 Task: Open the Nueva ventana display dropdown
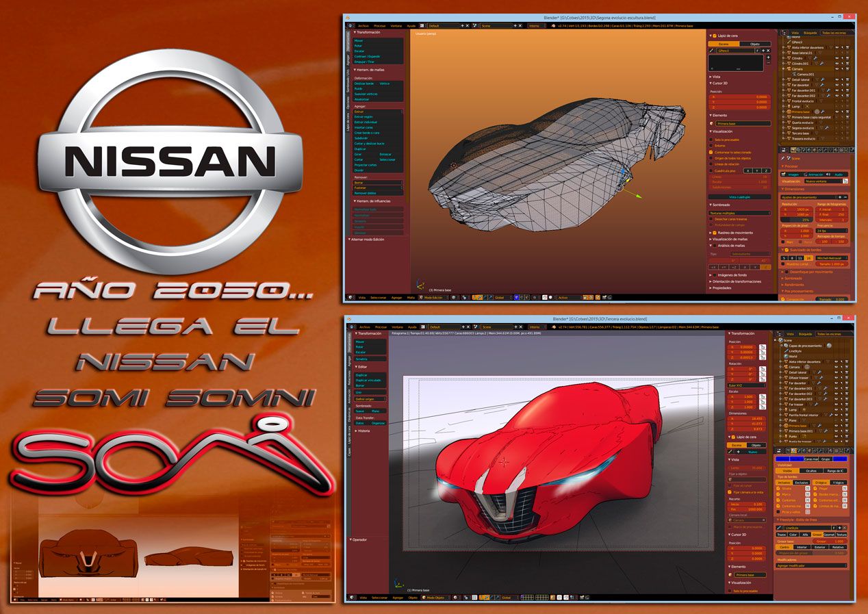pos(823,181)
